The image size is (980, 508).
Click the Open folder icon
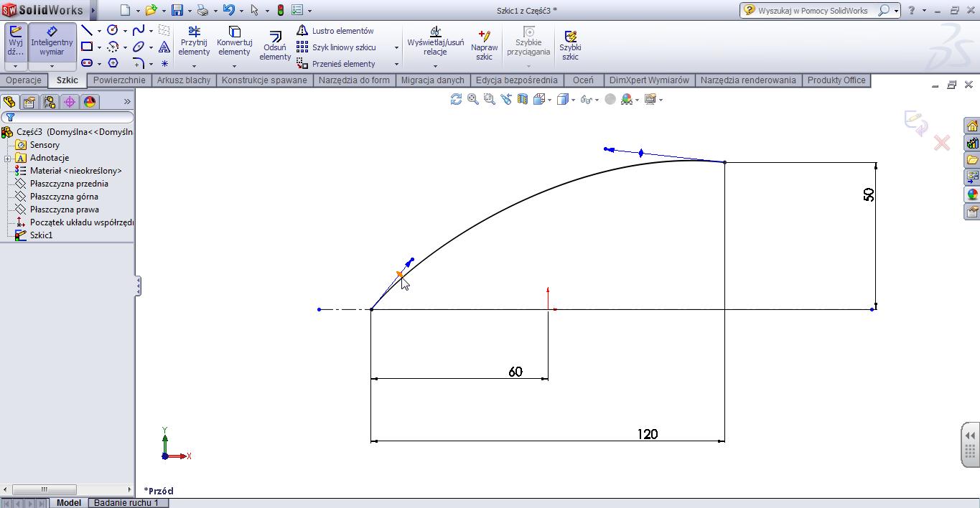coord(151,10)
